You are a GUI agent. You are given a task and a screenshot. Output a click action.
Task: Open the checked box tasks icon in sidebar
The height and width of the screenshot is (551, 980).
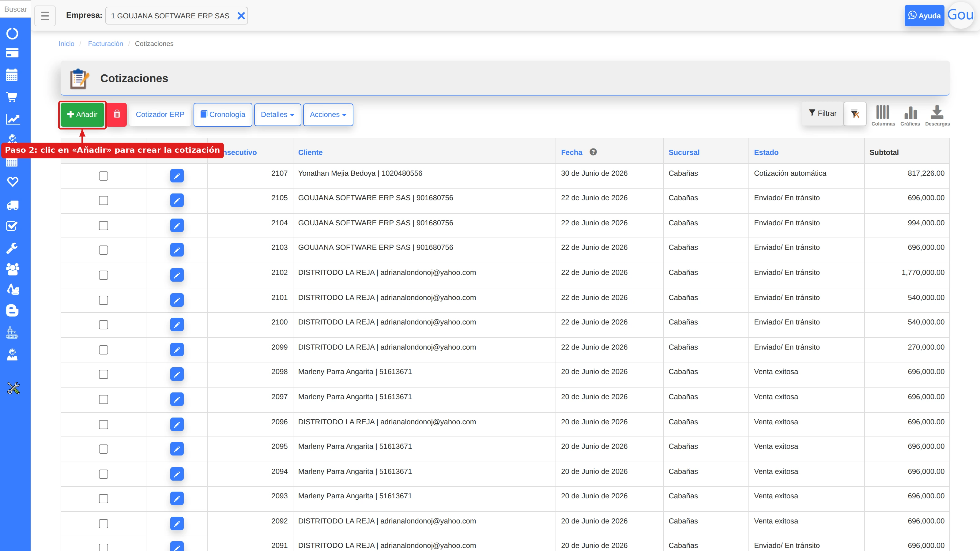pyautogui.click(x=12, y=226)
